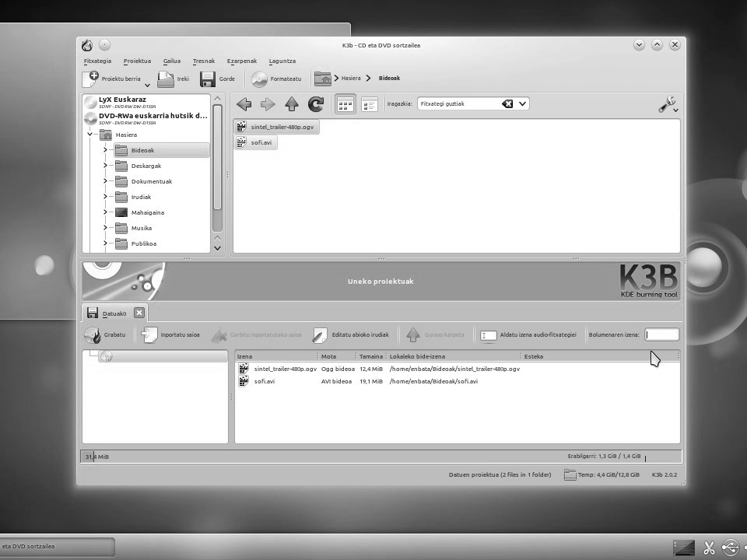This screenshot has width=747, height=560.
Task: Click the home folder icon in the breadcrumb bar
Action: (322, 79)
